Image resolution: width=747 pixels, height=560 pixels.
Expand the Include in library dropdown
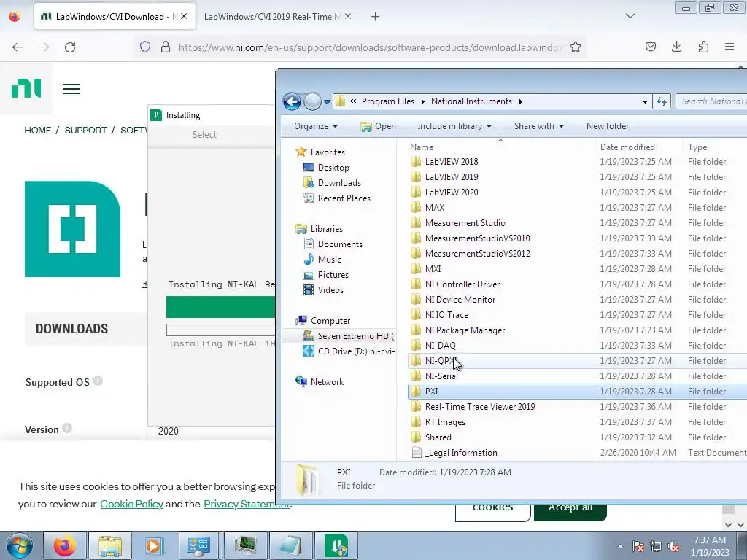click(454, 126)
